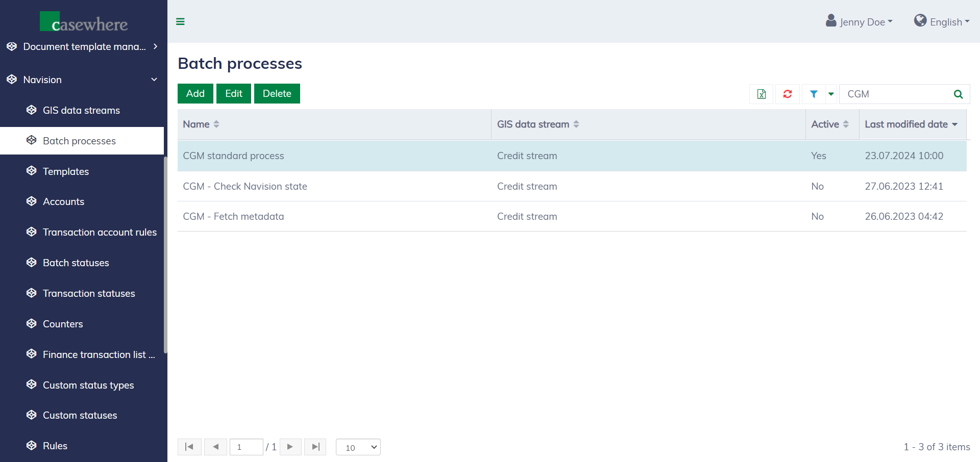Screen dimensions: 980x462
Task: Click the previous page arrow
Action: click(x=215, y=447)
